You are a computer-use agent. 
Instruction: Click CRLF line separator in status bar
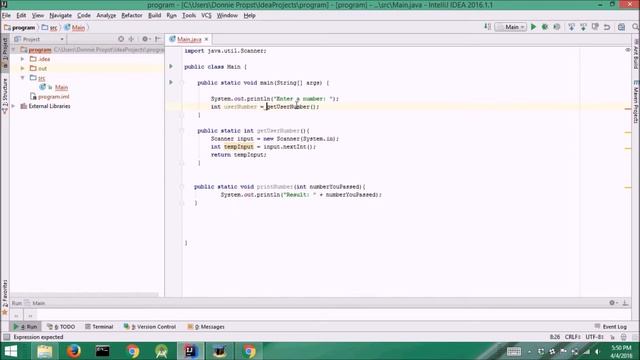pos(572,337)
